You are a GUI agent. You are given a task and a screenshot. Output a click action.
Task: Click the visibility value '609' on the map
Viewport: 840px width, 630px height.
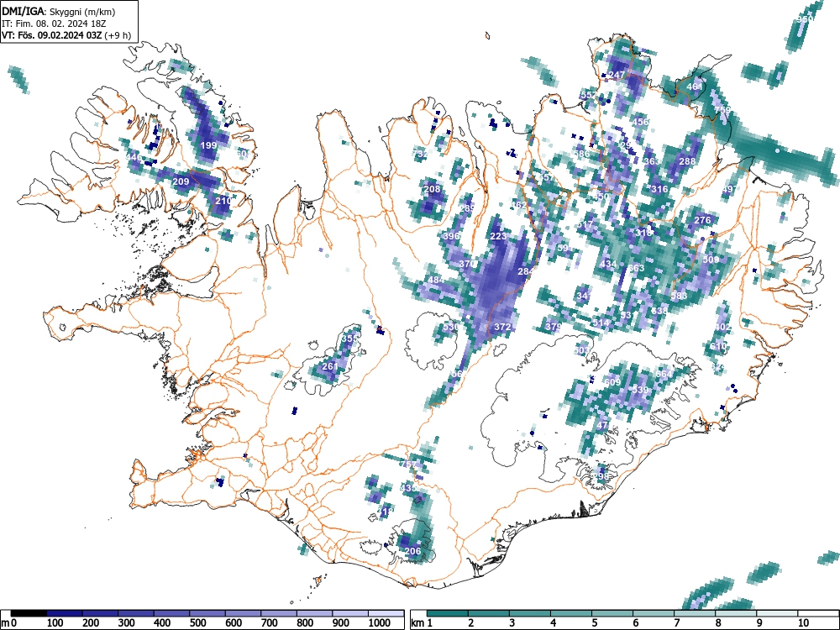(612, 382)
